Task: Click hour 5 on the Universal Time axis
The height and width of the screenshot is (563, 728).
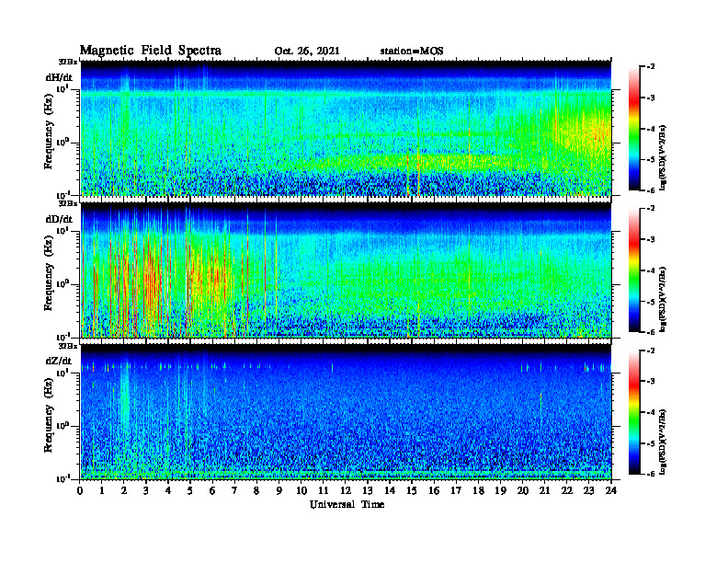Action: (x=190, y=491)
